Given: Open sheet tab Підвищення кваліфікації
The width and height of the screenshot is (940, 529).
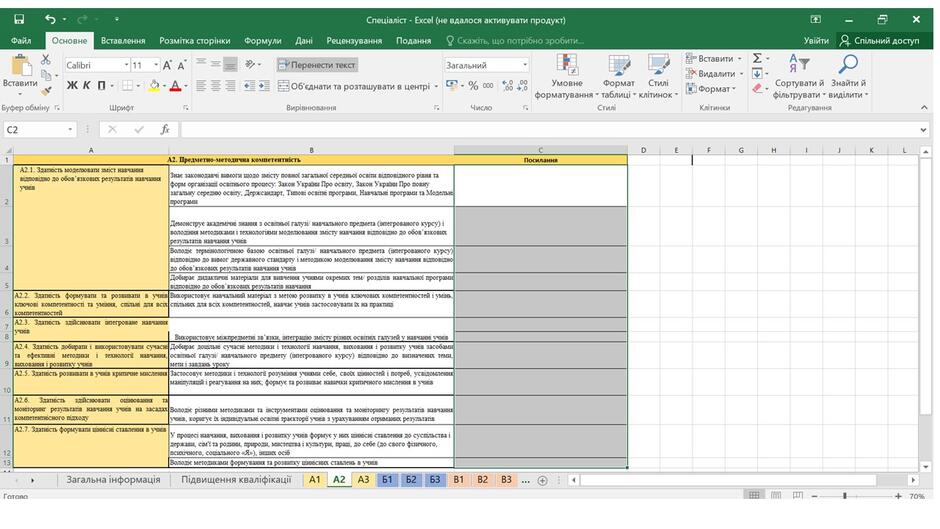Looking at the screenshot, I should (x=236, y=480).
